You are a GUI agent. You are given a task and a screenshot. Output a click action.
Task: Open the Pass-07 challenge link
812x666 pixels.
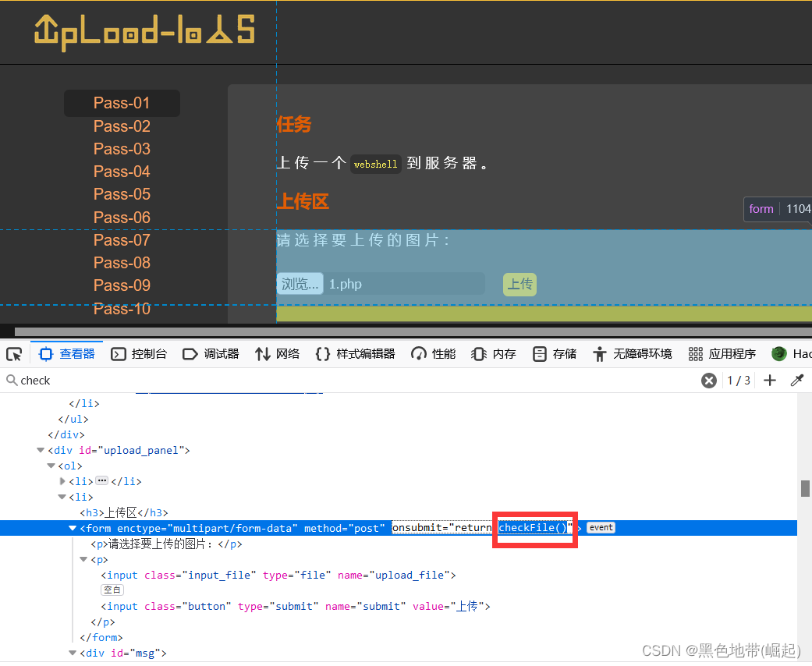122,240
